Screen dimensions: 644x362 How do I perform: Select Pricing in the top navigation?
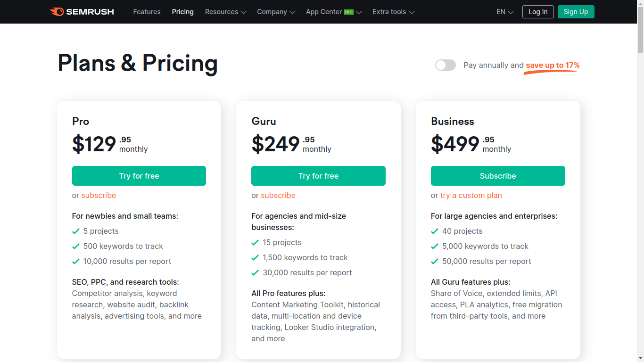(183, 12)
